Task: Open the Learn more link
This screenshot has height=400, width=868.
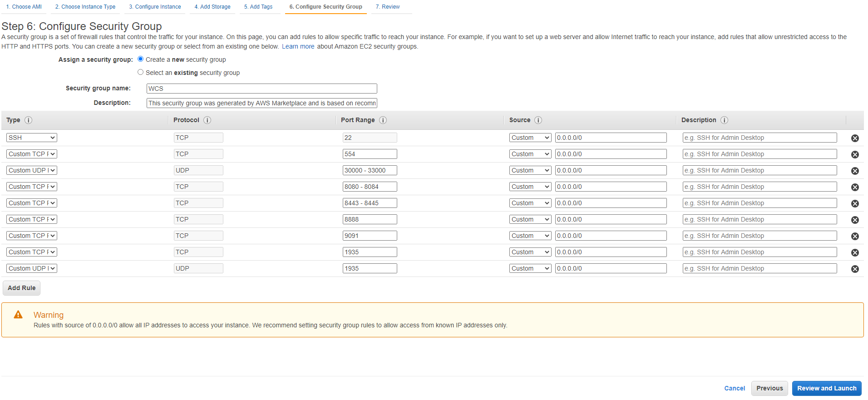Action: [x=298, y=46]
